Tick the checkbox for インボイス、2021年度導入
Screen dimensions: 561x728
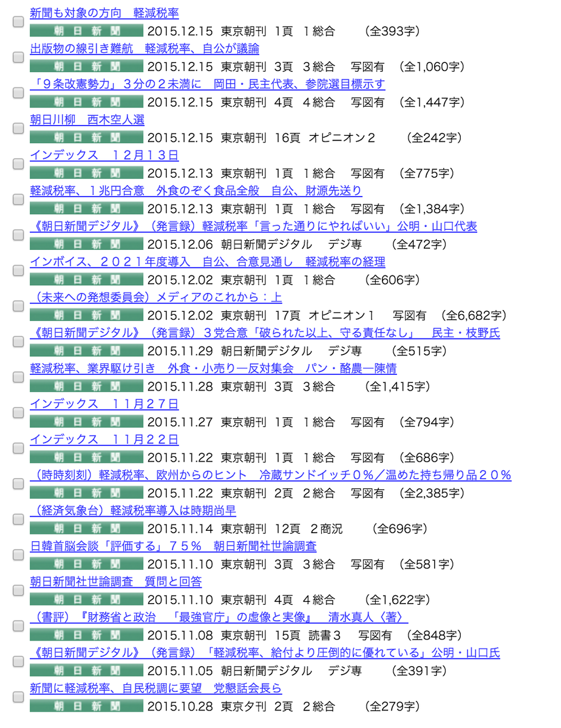[x=18, y=270]
